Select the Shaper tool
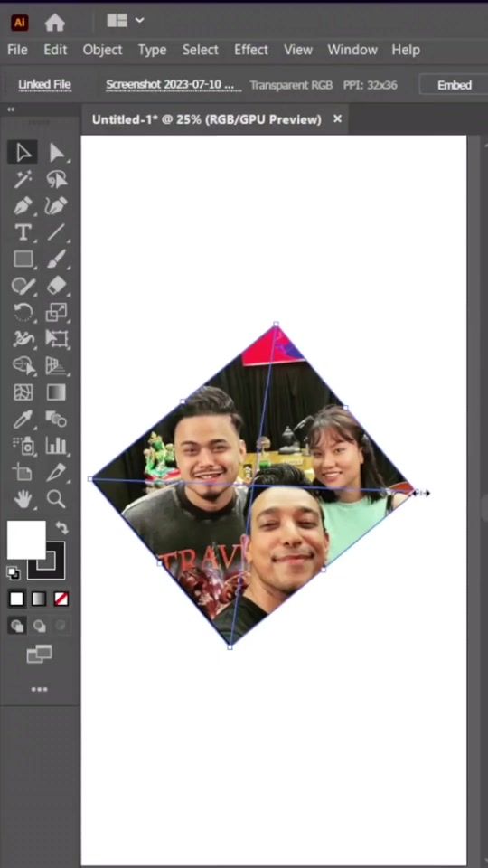The height and width of the screenshot is (868, 488). click(23, 286)
